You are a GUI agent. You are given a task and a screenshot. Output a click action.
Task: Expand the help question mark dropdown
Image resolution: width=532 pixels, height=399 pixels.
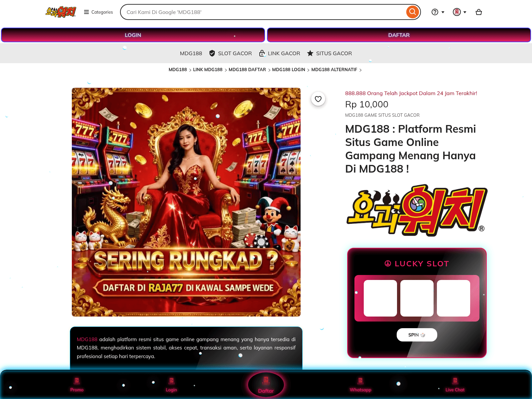pyautogui.click(x=438, y=12)
